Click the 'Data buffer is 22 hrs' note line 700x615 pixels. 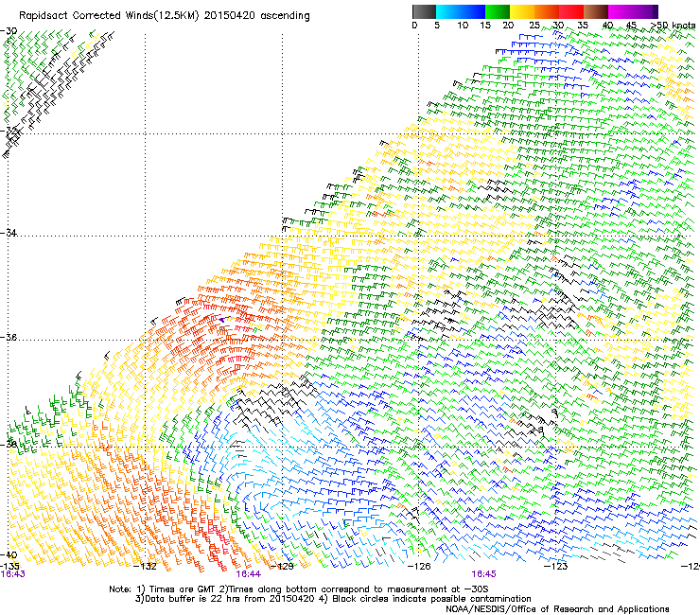333,599
